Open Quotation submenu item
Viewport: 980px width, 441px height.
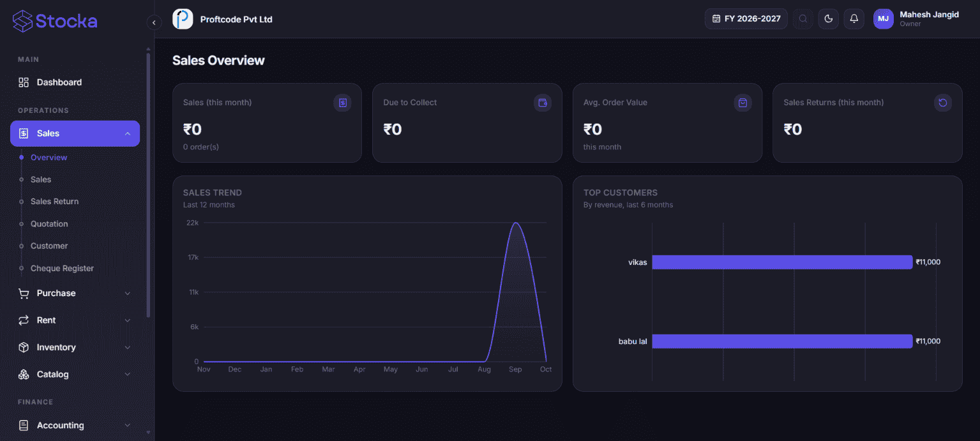click(x=49, y=224)
